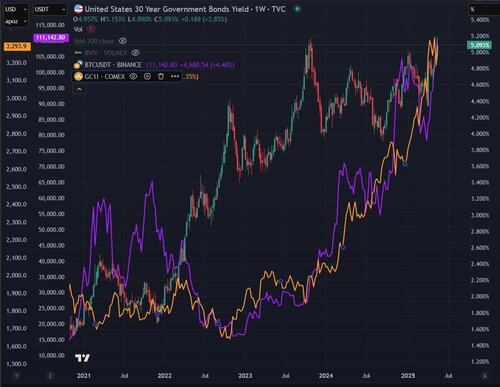Click the US flag symbol icon

(x=78, y=9)
